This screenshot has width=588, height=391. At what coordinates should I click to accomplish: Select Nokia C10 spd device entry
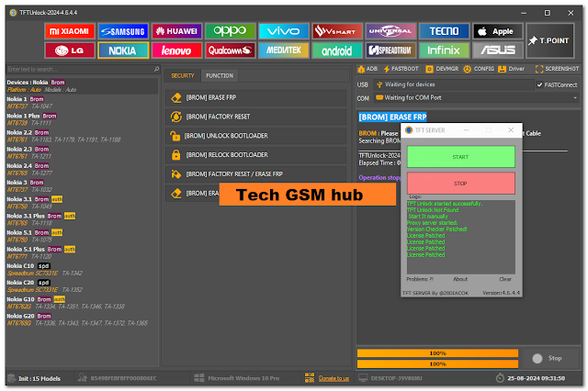coord(82,269)
